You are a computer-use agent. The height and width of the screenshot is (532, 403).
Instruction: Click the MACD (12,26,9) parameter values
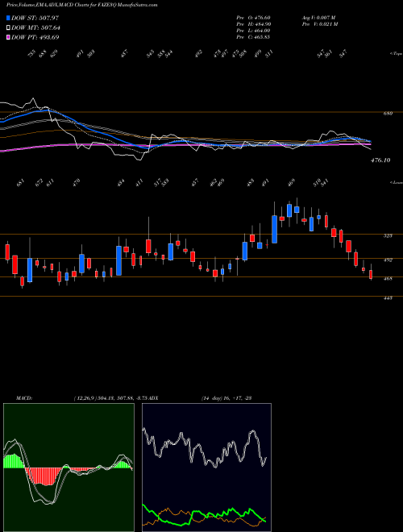tap(111, 398)
